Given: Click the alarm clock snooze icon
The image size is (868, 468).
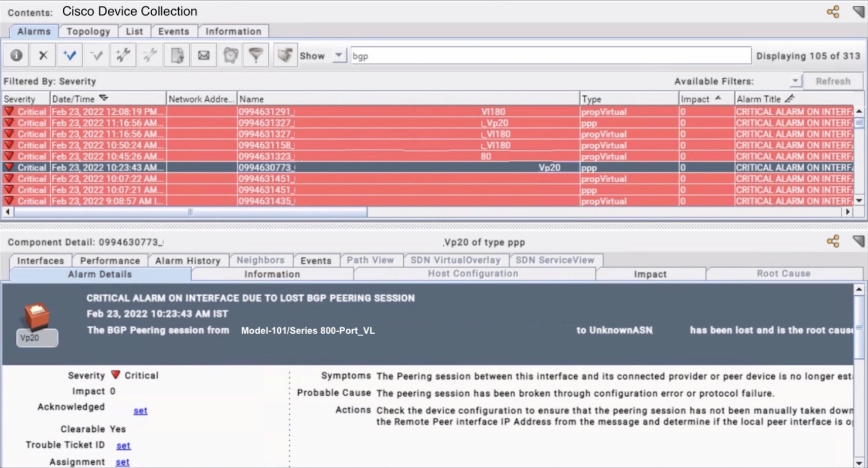Looking at the screenshot, I should pyautogui.click(x=231, y=56).
